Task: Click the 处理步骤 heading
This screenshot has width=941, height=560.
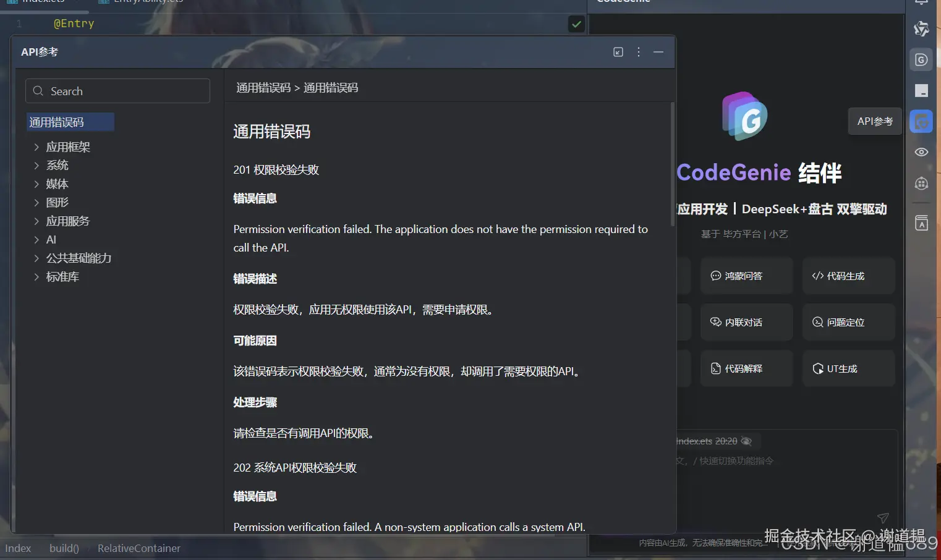Action: pos(255,402)
